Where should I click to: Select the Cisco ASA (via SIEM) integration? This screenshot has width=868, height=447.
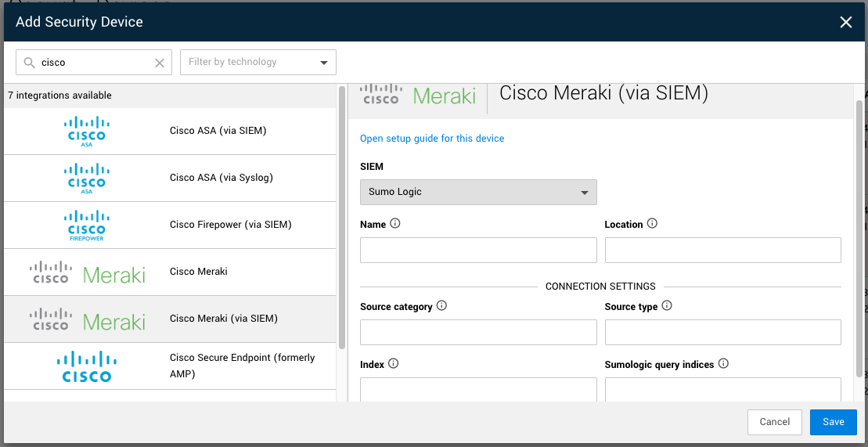[x=171, y=132]
